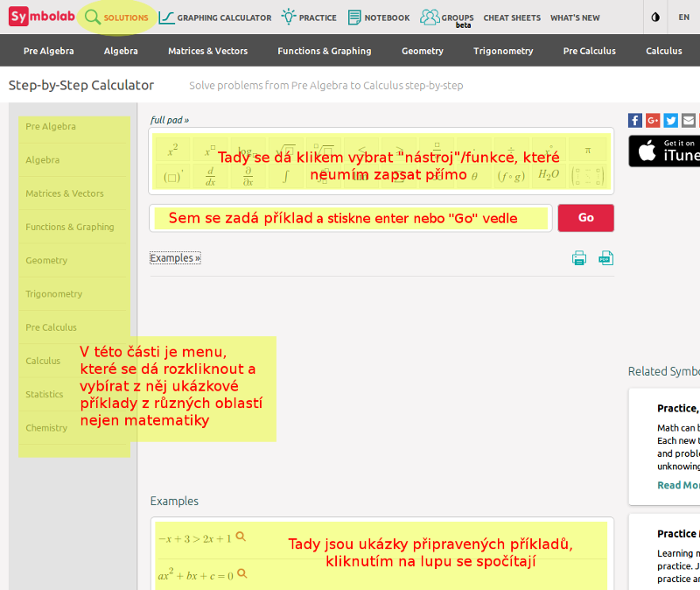Screen dimensions: 700x590
Task: Click inside the problem input field
Action: (350, 218)
